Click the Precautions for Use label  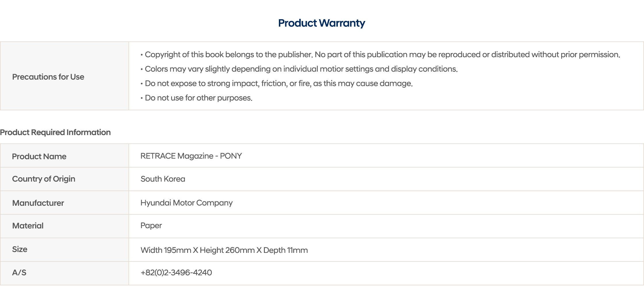pos(48,77)
